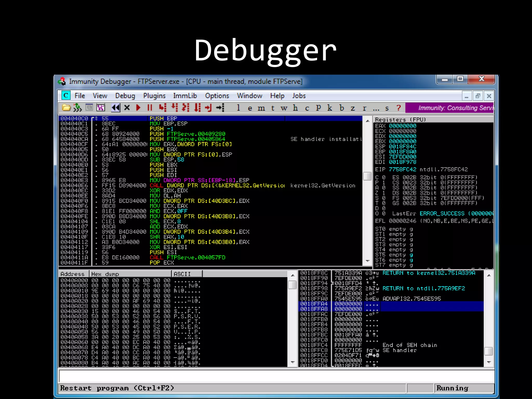Click the Trace into icon
This screenshot has width=532, height=399.
[185, 108]
